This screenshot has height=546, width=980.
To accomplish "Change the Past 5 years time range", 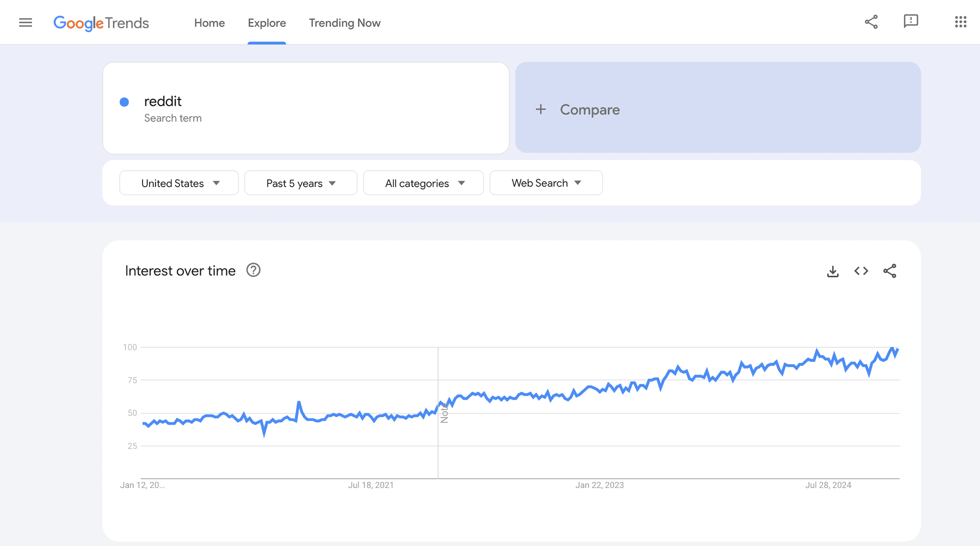I will (301, 183).
